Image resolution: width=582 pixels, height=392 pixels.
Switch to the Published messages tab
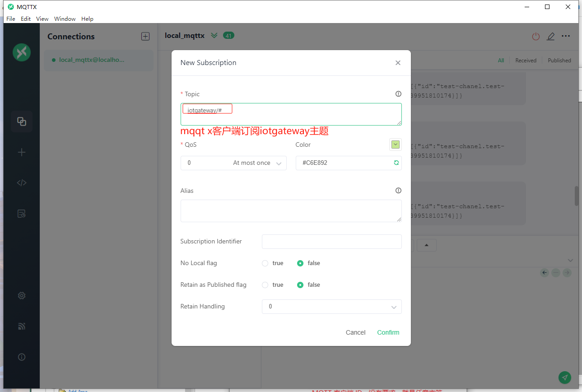(559, 61)
